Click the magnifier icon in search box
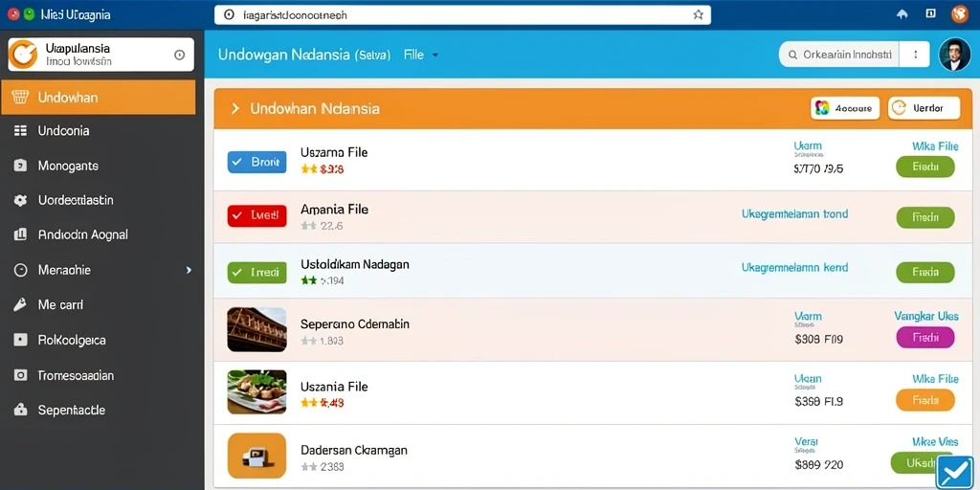Screen dimensions: 980x490 [x=792, y=55]
